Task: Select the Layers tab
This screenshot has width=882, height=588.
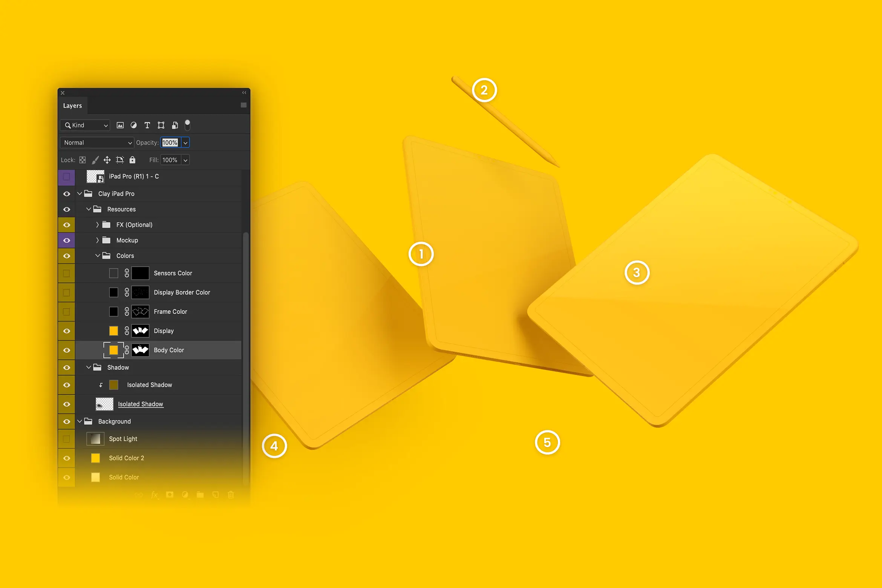Action: coord(72,106)
